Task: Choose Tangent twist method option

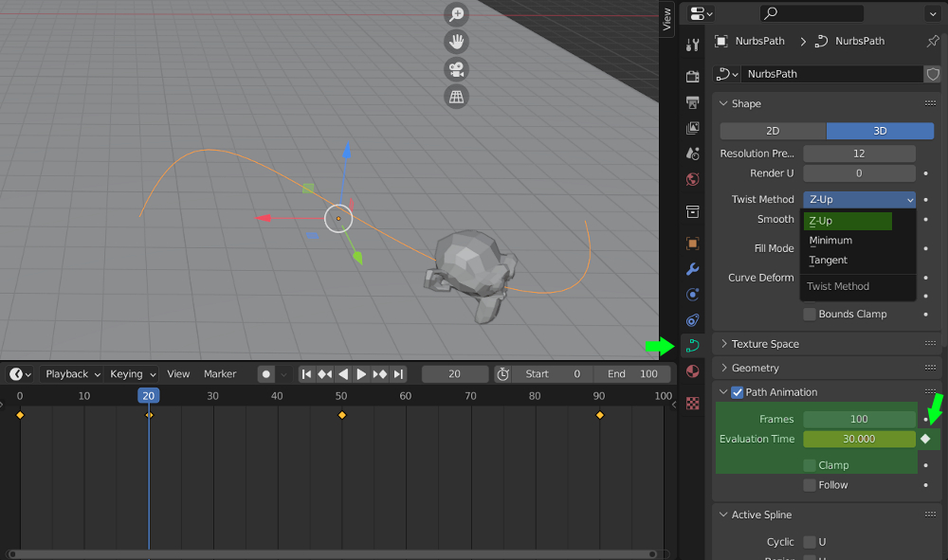Action: (859, 260)
